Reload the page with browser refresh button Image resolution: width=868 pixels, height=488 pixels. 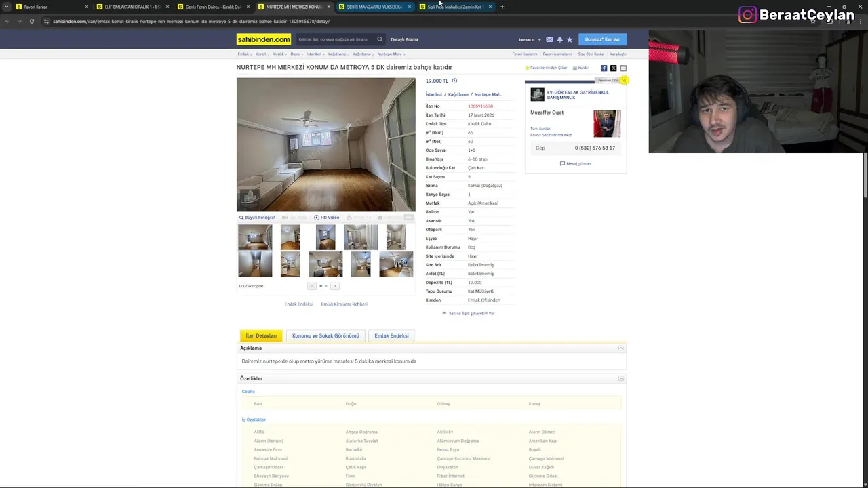tap(31, 21)
